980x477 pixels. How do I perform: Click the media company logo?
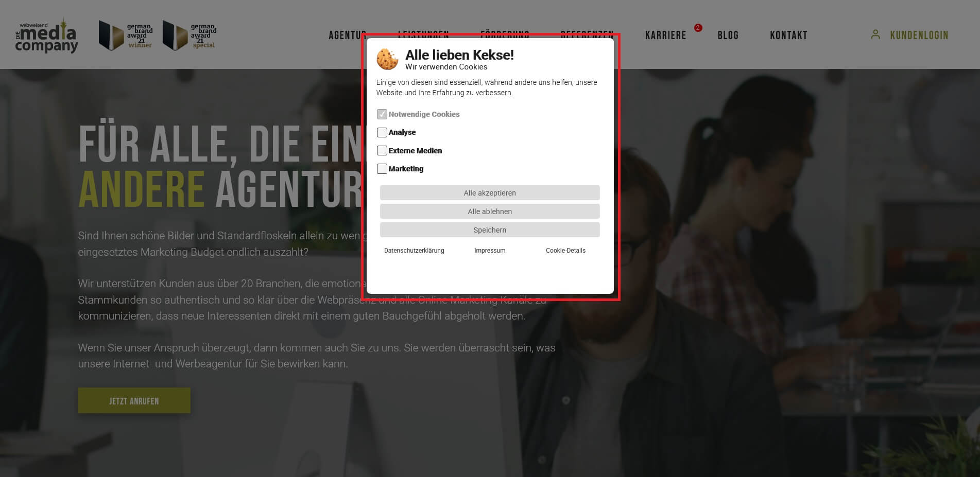[x=46, y=36]
